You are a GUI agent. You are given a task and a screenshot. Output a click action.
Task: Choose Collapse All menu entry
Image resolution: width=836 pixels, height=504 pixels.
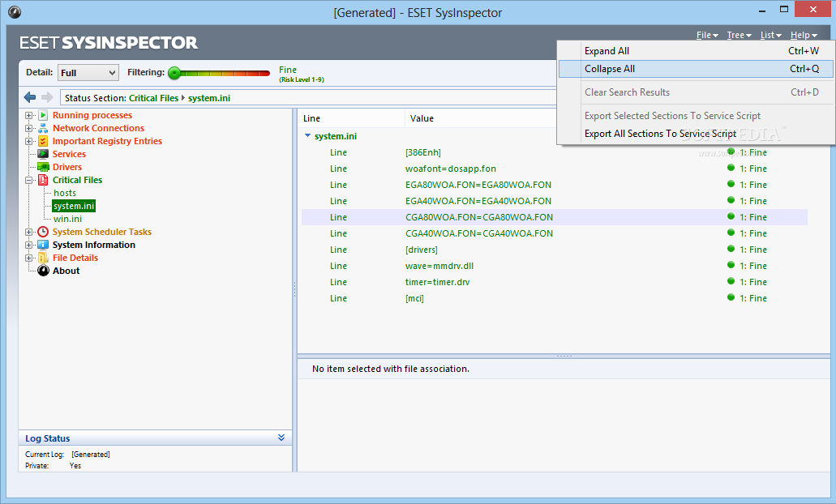click(696, 69)
